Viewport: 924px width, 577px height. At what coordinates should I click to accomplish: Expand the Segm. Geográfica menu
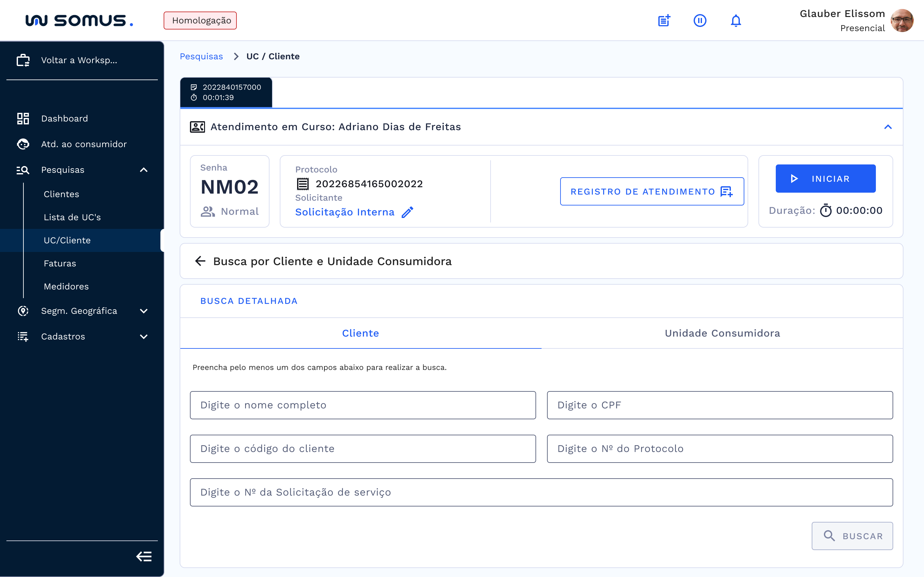(x=79, y=311)
